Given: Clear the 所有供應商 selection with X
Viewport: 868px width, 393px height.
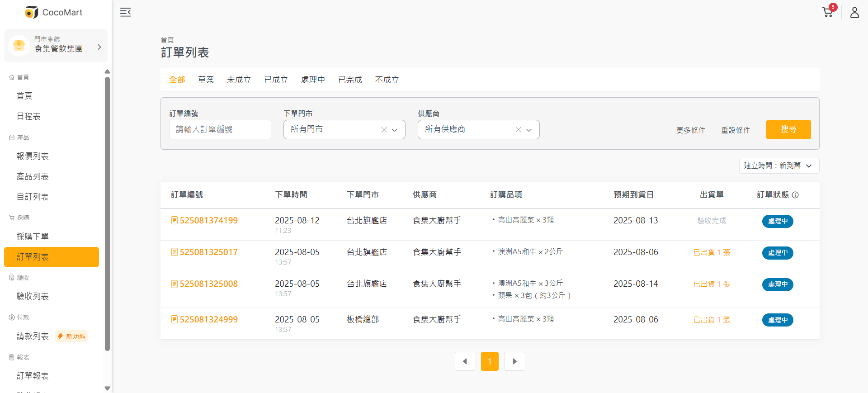Looking at the screenshot, I should [518, 130].
